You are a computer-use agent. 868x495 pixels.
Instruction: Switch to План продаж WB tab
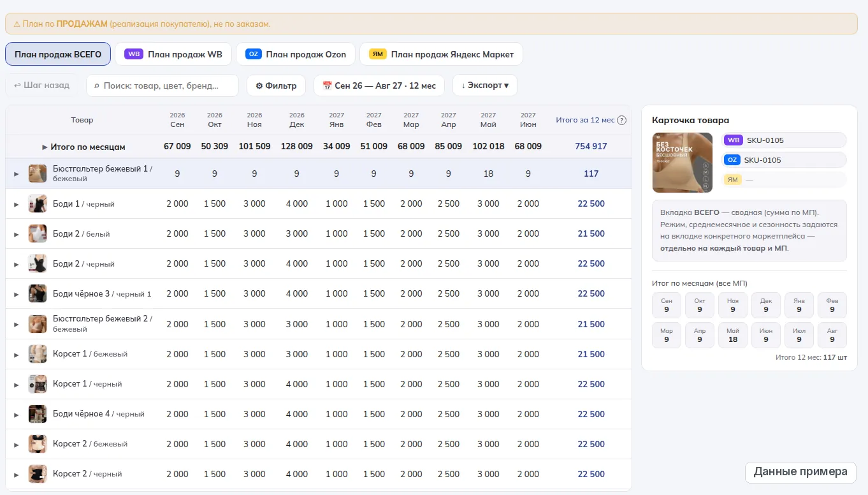tap(173, 54)
